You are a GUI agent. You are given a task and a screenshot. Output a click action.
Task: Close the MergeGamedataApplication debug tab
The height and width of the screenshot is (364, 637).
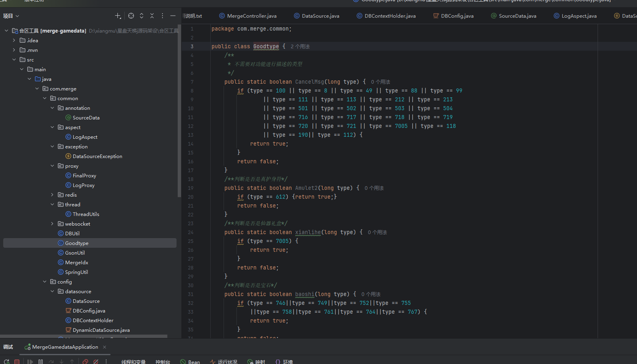pyautogui.click(x=105, y=347)
